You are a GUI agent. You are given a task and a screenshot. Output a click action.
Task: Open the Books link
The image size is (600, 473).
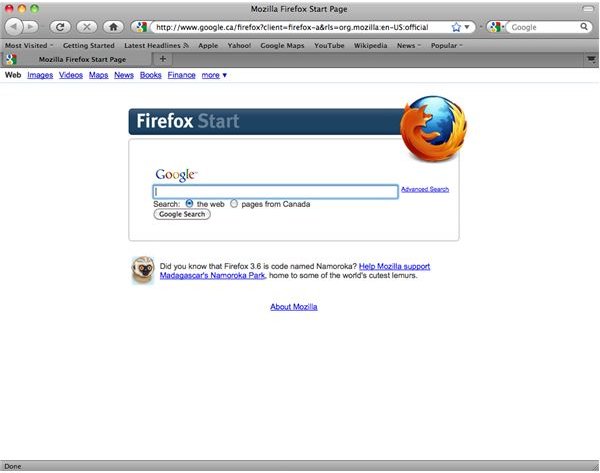pos(151,75)
